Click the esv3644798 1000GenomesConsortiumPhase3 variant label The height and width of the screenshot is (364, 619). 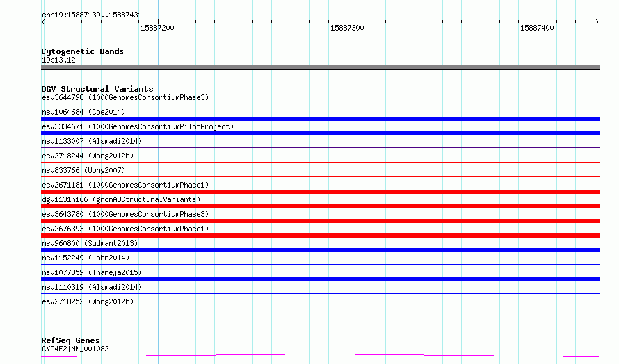tap(125, 97)
